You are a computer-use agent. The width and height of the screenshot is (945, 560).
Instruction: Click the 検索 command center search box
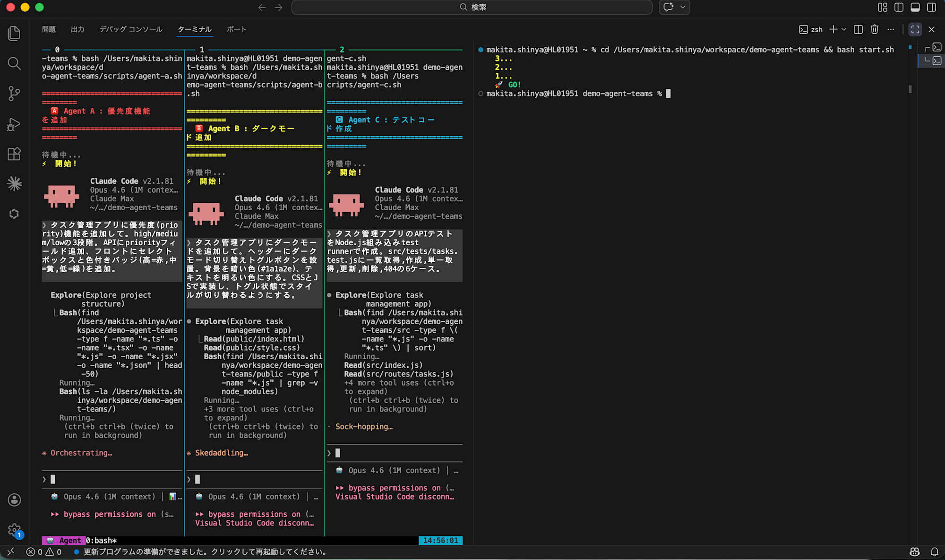point(472,7)
